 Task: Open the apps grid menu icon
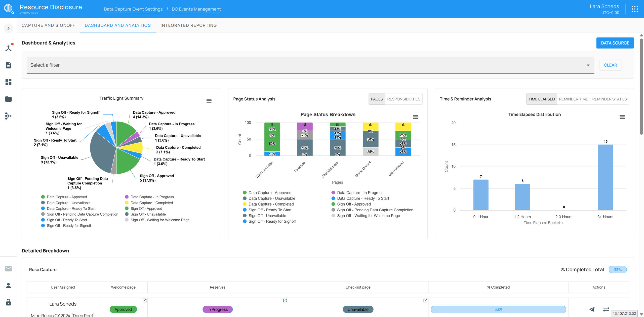pos(635,9)
